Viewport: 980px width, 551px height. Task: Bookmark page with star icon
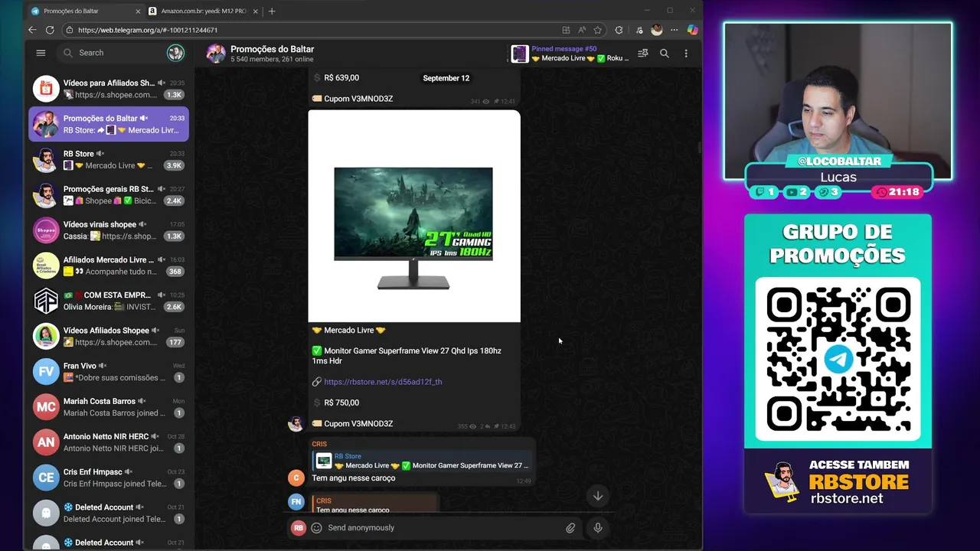tap(598, 30)
